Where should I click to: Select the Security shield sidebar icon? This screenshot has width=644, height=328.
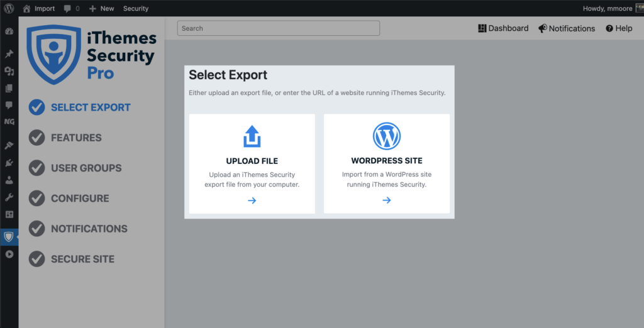(9, 237)
